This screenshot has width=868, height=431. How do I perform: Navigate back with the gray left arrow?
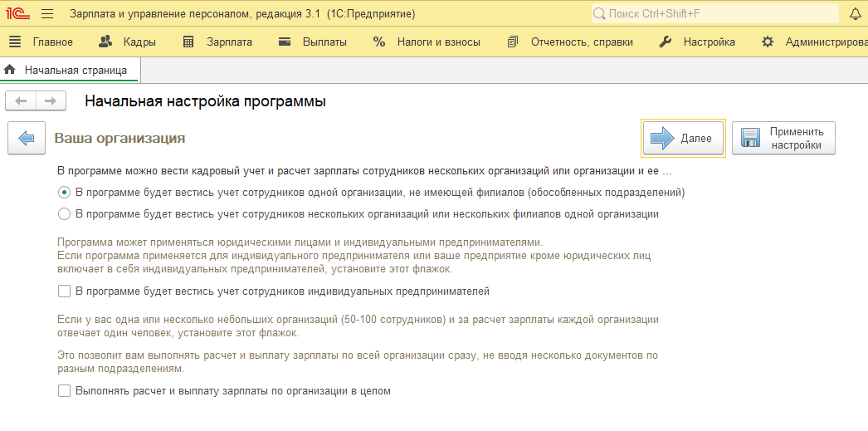click(x=21, y=100)
